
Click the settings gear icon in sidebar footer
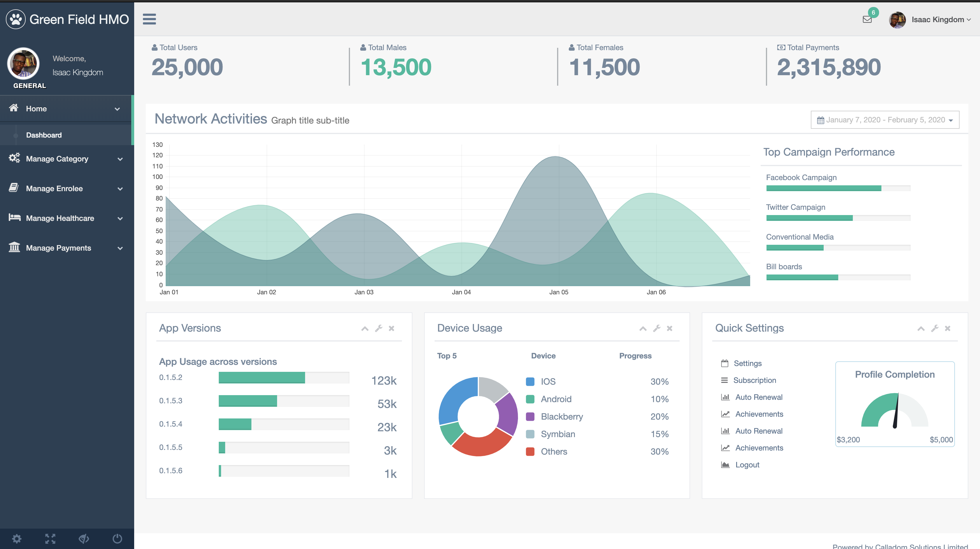pos(17,538)
